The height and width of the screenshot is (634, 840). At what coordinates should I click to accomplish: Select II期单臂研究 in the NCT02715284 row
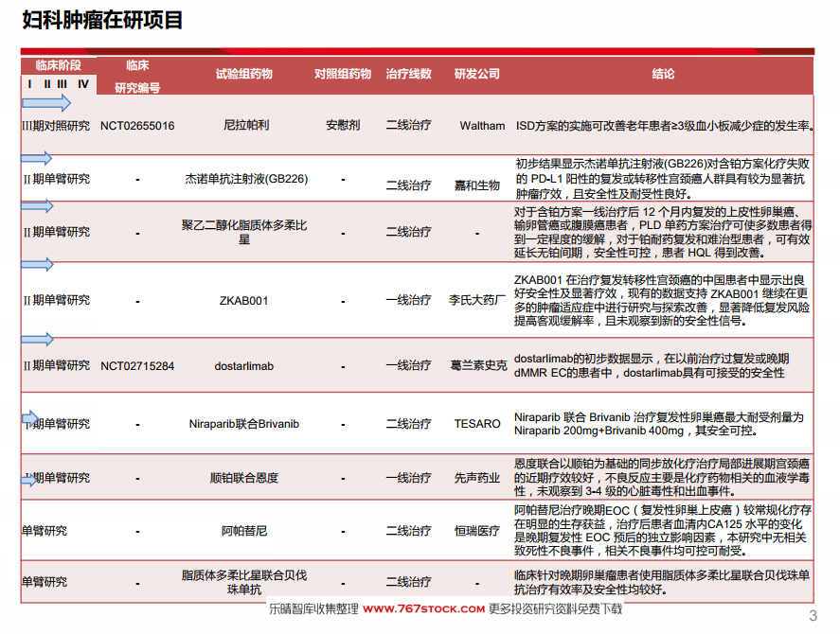point(56,365)
